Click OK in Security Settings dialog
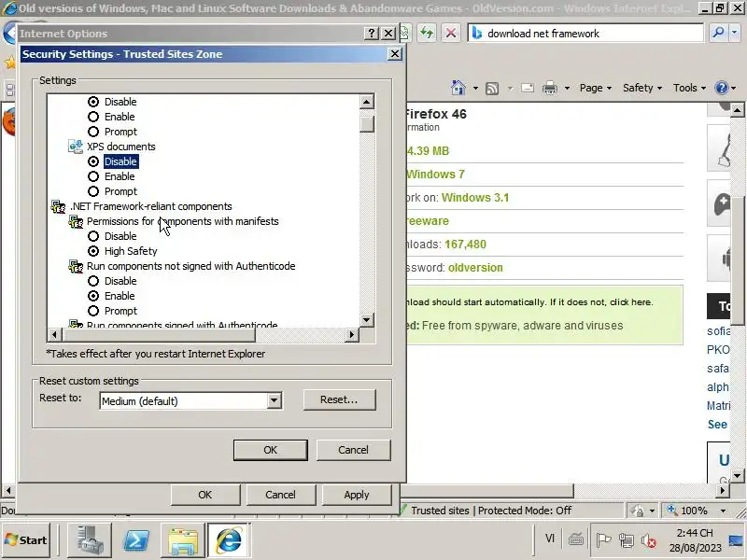747x560 pixels. (270, 450)
